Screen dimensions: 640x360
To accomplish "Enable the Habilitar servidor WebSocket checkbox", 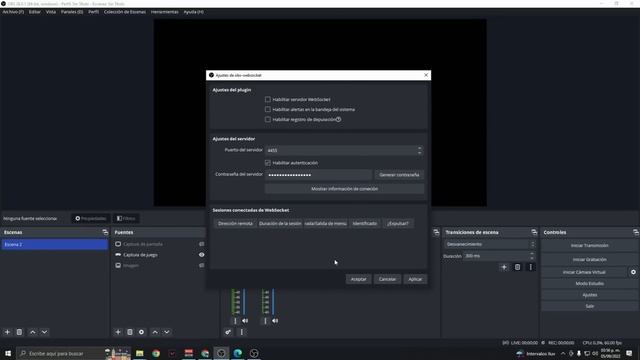I will pyautogui.click(x=268, y=99).
